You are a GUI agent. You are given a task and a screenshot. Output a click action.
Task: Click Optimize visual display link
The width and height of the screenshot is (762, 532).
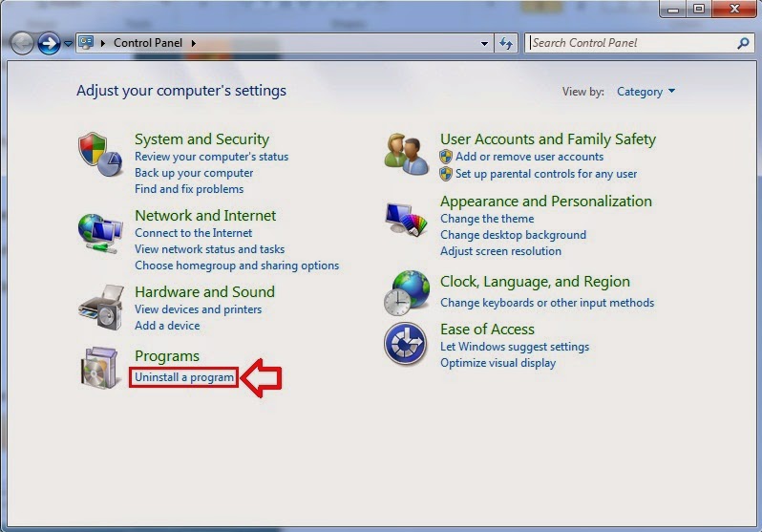[x=497, y=363]
